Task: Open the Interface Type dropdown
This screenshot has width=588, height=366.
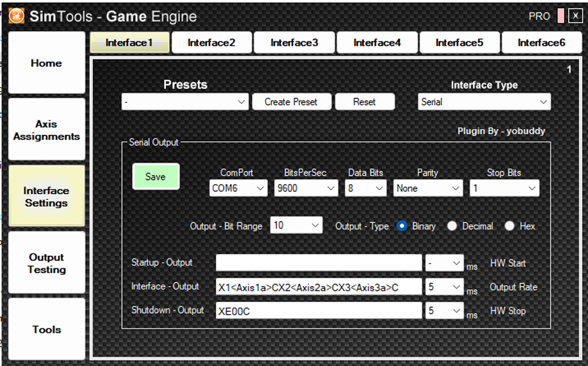Action: tap(484, 102)
